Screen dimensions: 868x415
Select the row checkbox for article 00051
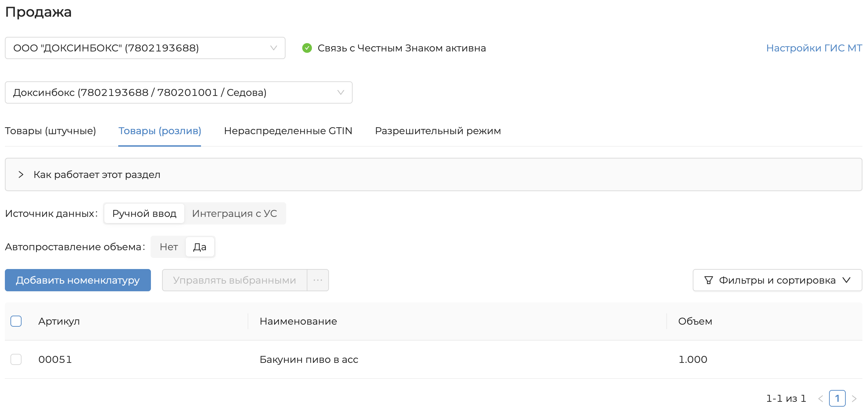pos(16,359)
